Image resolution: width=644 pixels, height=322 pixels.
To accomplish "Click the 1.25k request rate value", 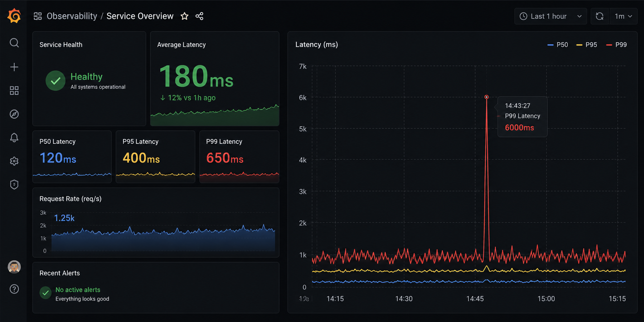I will point(64,218).
